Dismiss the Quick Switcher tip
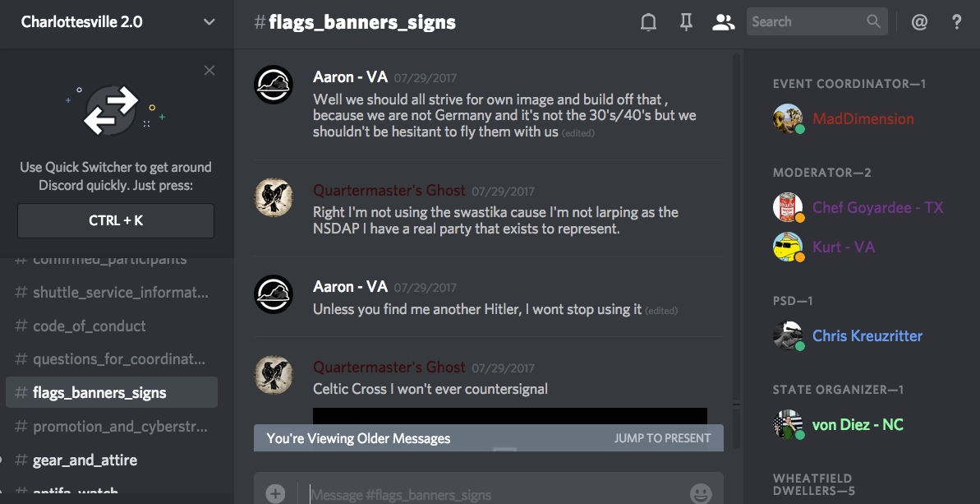Image resolution: width=980 pixels, height=504 pixels. (x=209, y=71)
